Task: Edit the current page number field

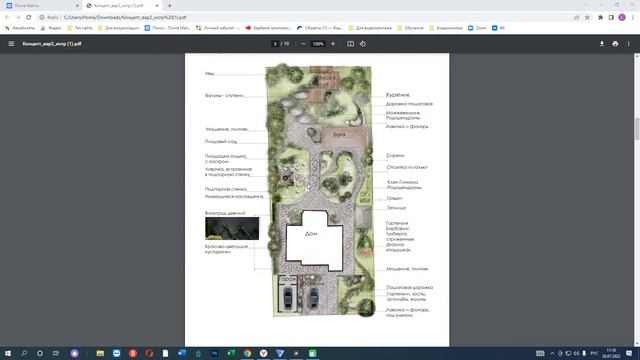Action: pyautogui.click(x=275, y=44)
